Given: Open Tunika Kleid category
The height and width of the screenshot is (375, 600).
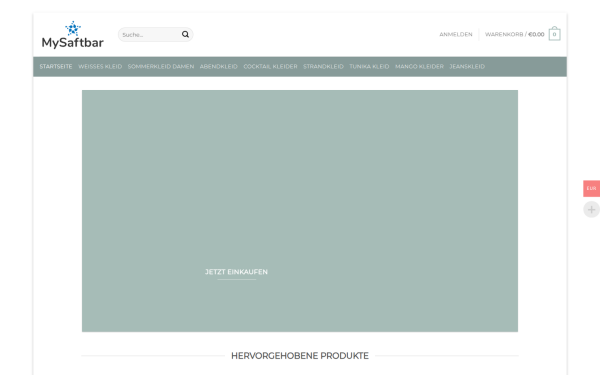Looking at the screenshot, I should point(369,67).
